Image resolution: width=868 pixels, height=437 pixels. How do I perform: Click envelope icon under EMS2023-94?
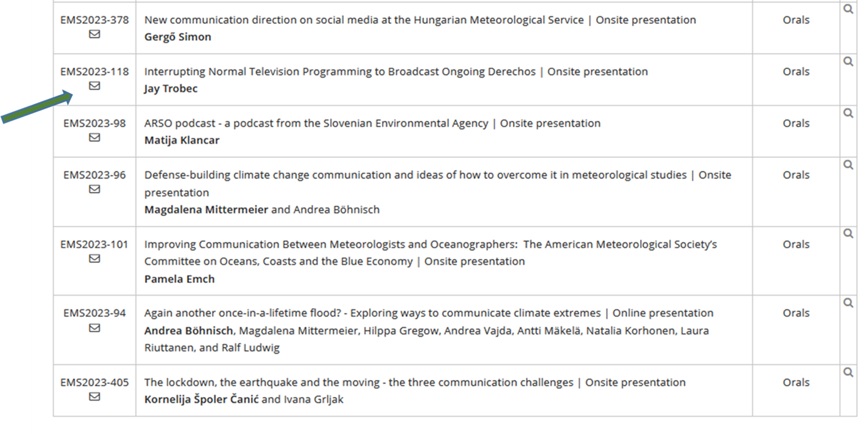pos(95,327)
